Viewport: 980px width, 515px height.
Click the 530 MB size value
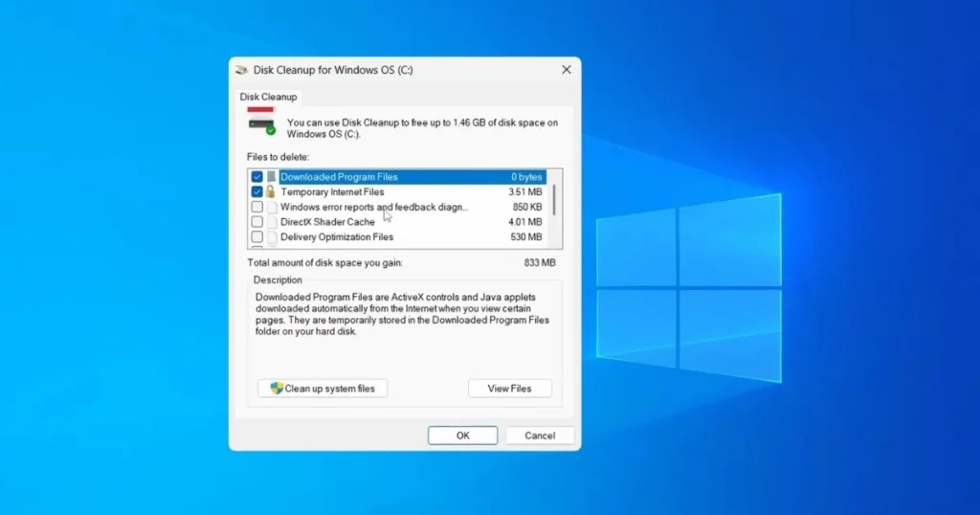tap(525, 236)
